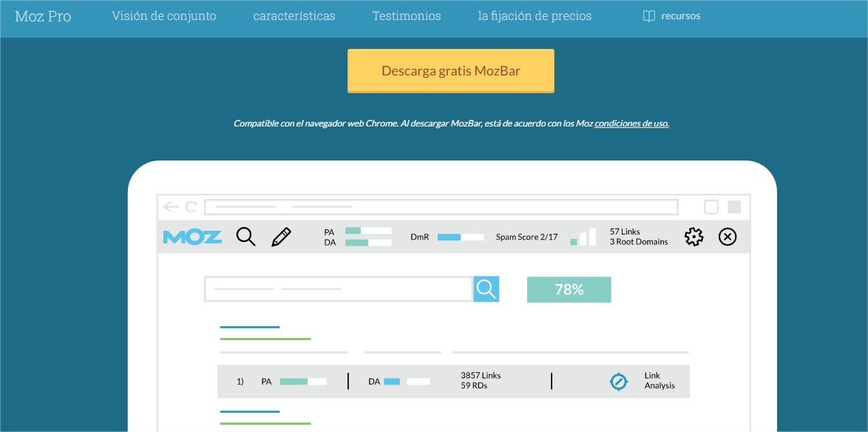This screenshot has width=868, height=432.
Task: Select the pencil highlight icon in MozBar
Action: [x=281, y=237]
